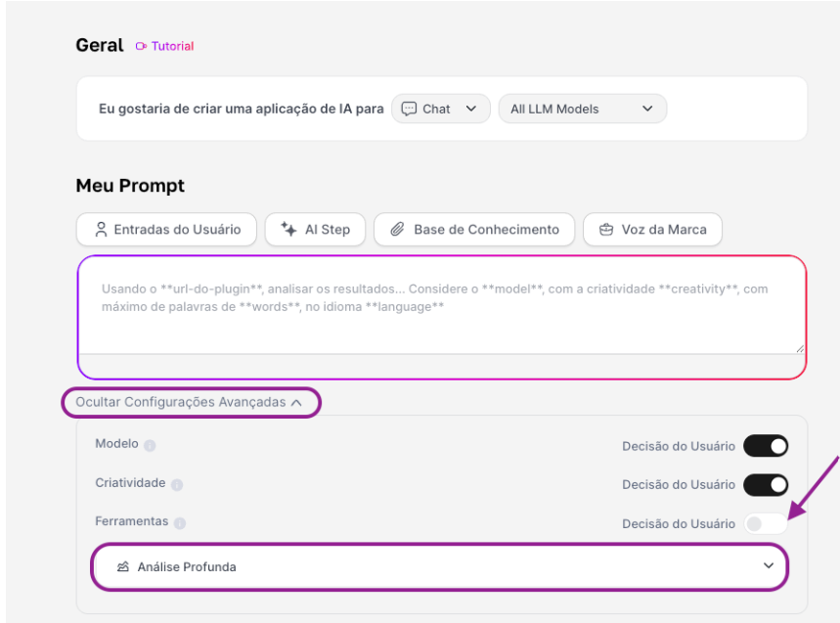
Task: Enable Decisão do Usuário for Ferramentas
Action: (766, 523)
